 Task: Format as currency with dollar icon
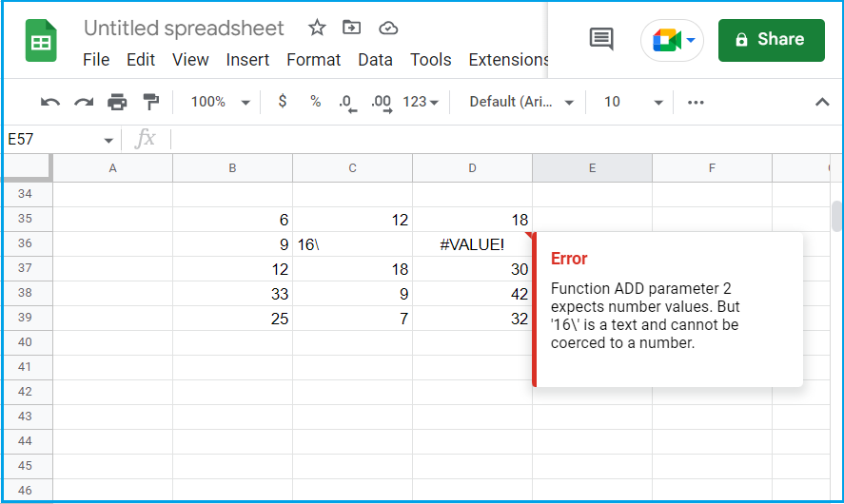coord(282,101)
